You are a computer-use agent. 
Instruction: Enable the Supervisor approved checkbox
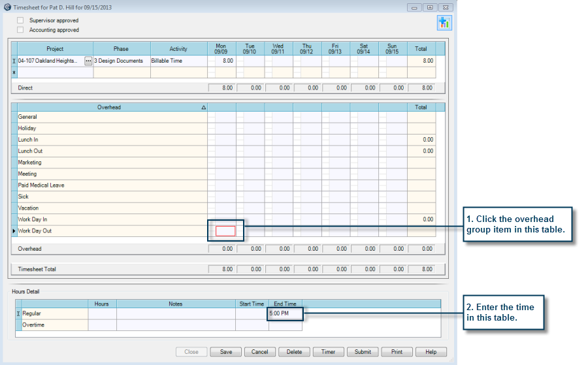tap(20, 20)
